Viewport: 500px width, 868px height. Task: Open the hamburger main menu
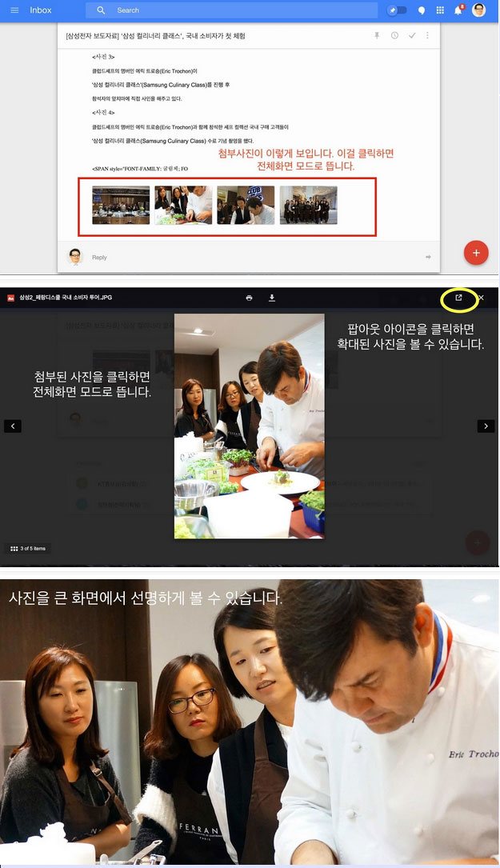[x=14, y=10]
